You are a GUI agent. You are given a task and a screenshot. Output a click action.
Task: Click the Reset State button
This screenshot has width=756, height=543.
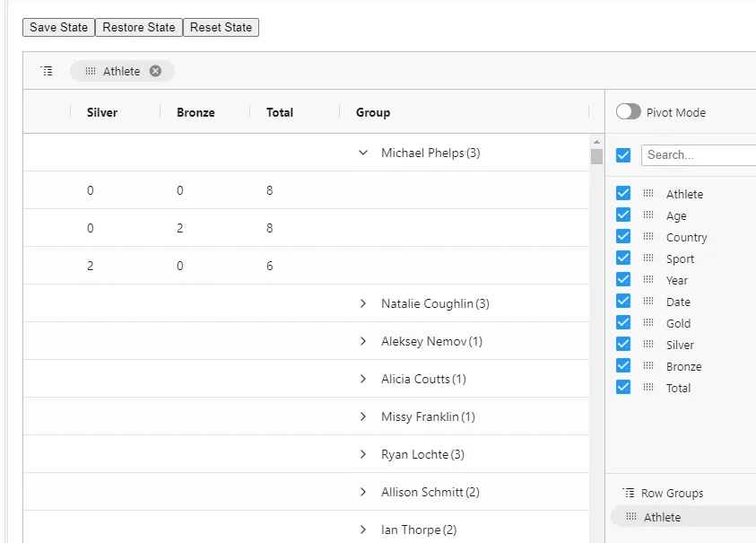(221, 28)
